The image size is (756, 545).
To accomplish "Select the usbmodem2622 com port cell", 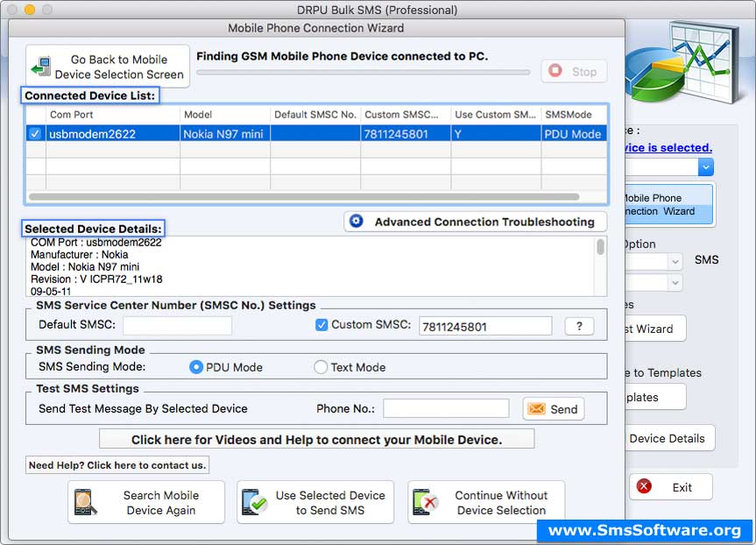I will click(x=113, y=133).
